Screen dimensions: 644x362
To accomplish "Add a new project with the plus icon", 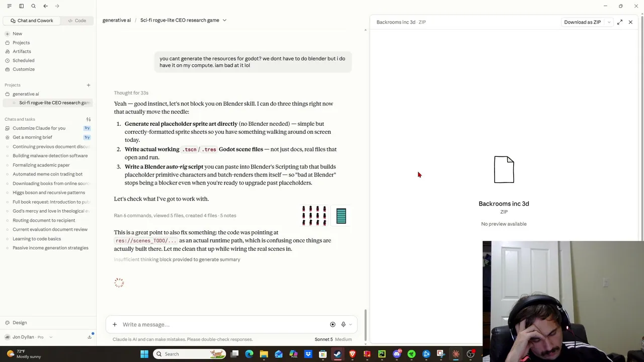I will (89, 85).
